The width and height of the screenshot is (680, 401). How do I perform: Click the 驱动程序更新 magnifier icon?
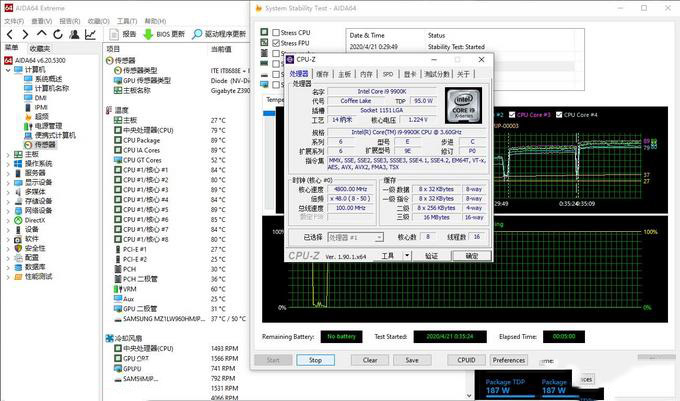point(197,34)
